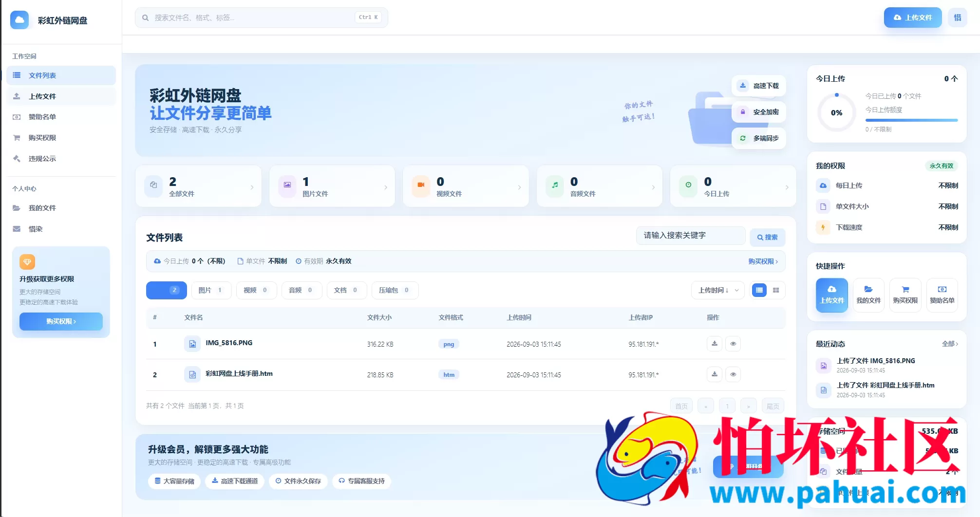Follow the 购买权限 link in the info bar

[x=763, y=261]
